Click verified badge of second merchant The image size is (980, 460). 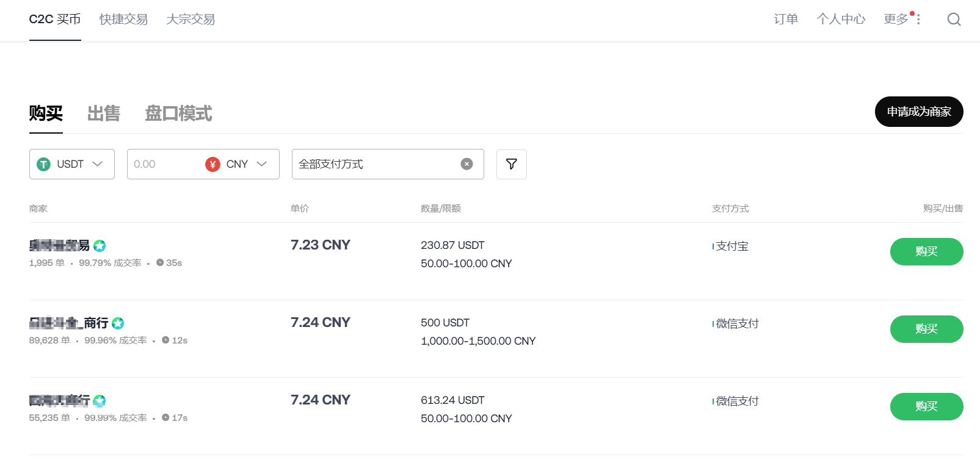[118, 323]
